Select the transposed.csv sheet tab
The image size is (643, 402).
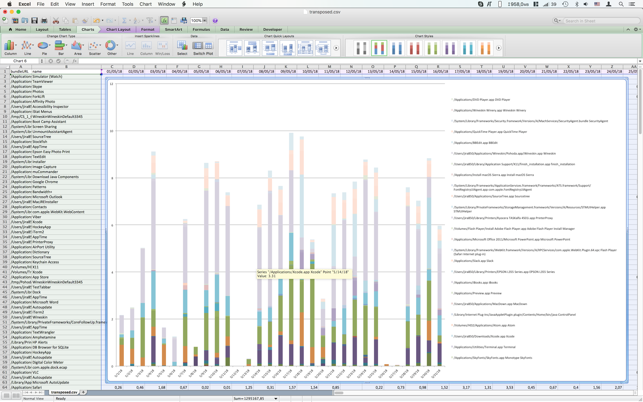tap(64, 393)
